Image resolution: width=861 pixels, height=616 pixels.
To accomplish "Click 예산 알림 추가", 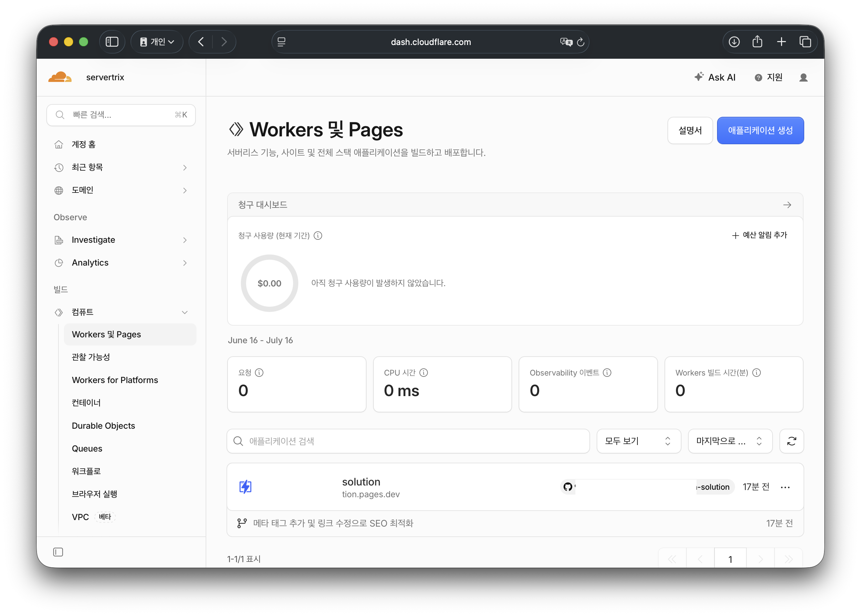I will (x=760, y=235).
